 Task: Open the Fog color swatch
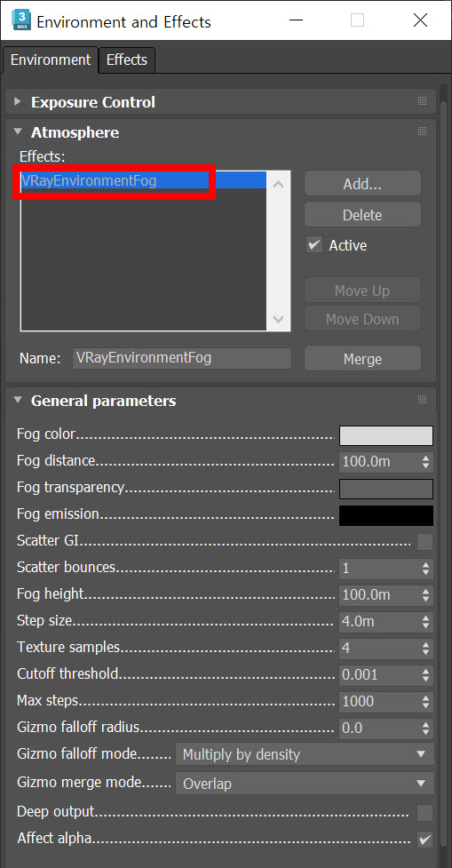click(x=386, y=435)
